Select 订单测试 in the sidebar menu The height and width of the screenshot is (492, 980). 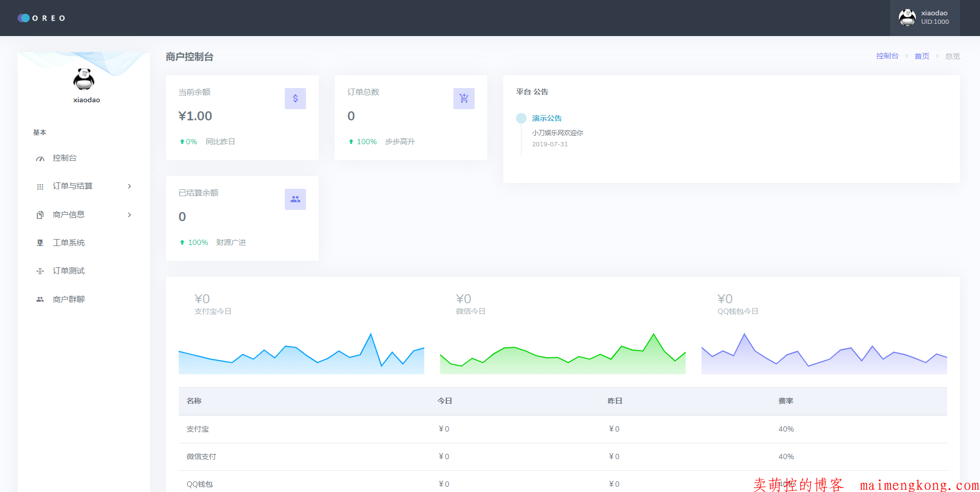68,271
